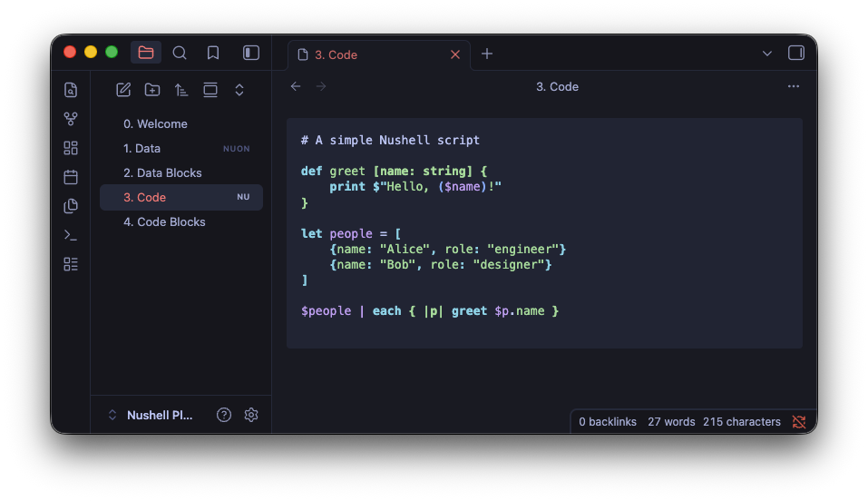868x501 pixels.
Task: Click the auto-reveal current file icon
Action: (x=210, y=90)
